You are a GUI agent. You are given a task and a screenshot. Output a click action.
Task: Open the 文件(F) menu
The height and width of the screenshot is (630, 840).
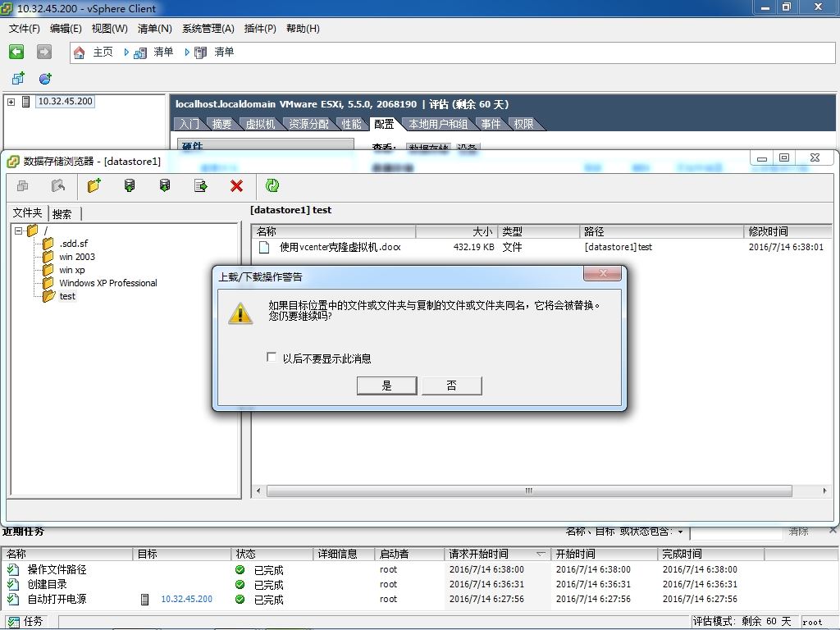click(x=24, y=29)
